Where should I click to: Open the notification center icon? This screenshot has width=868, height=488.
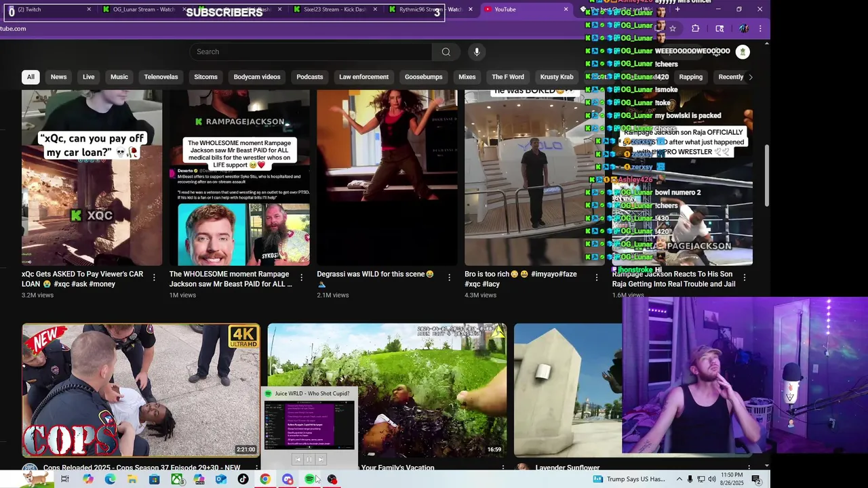(x=756, y=479)
